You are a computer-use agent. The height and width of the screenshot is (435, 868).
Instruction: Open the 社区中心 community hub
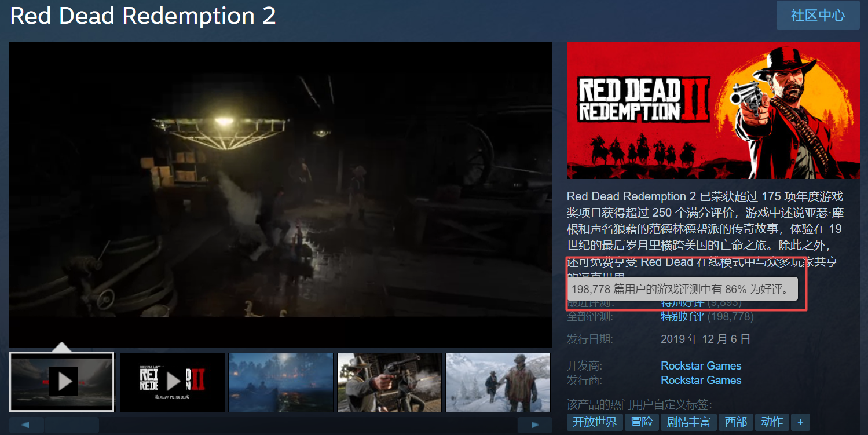818,15
